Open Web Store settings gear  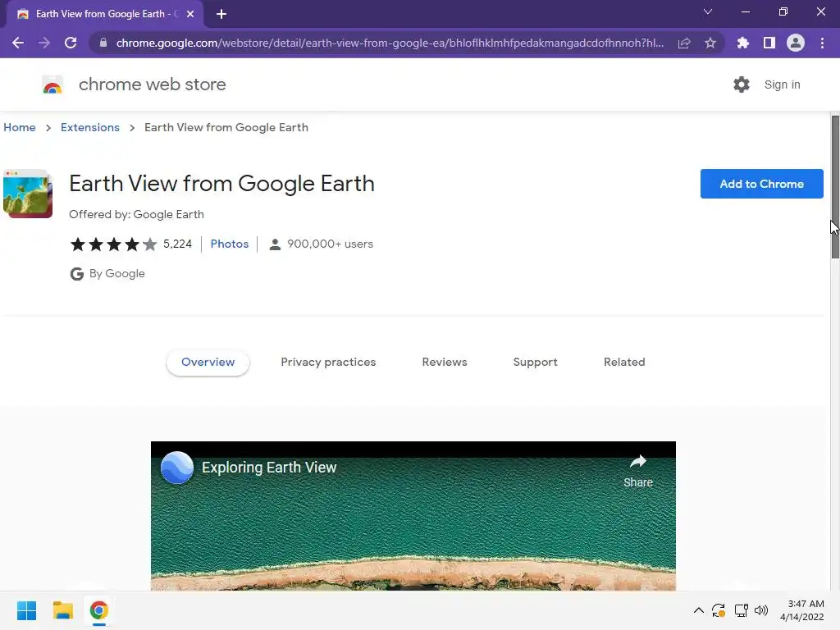pyautogui.click(x=742, y=84)
